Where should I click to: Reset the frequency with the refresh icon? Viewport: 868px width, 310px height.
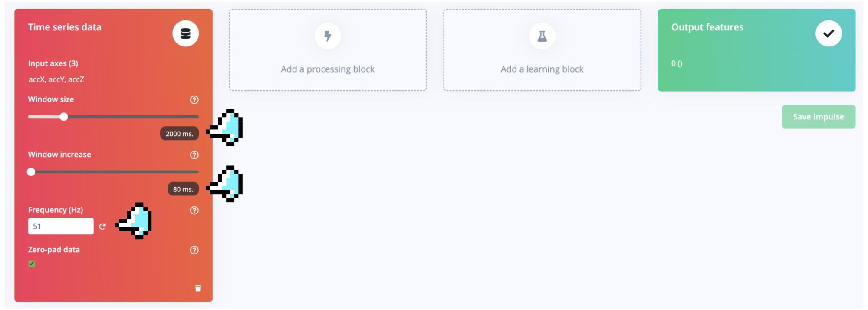tap(102, 227)
